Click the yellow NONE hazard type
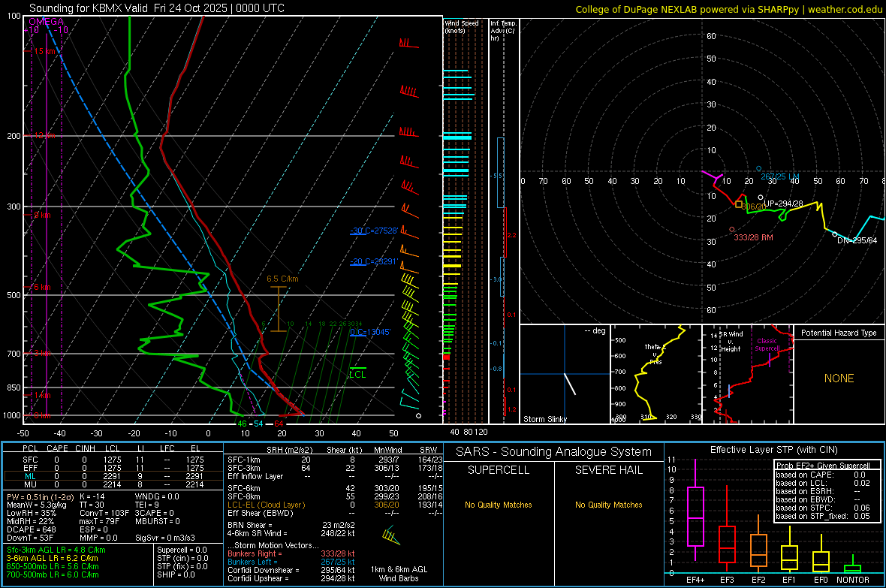Screen dimensions: 886x588 click(x=839, y=378)
